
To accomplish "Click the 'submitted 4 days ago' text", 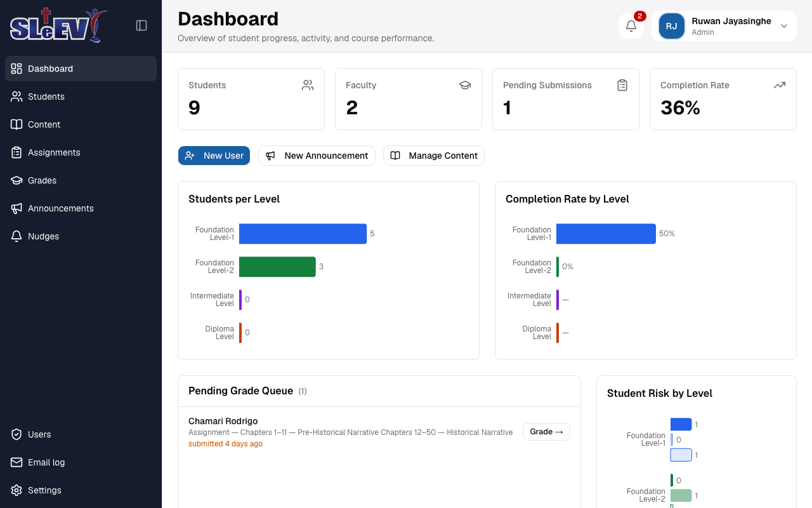I will click(x=225, y=444).
